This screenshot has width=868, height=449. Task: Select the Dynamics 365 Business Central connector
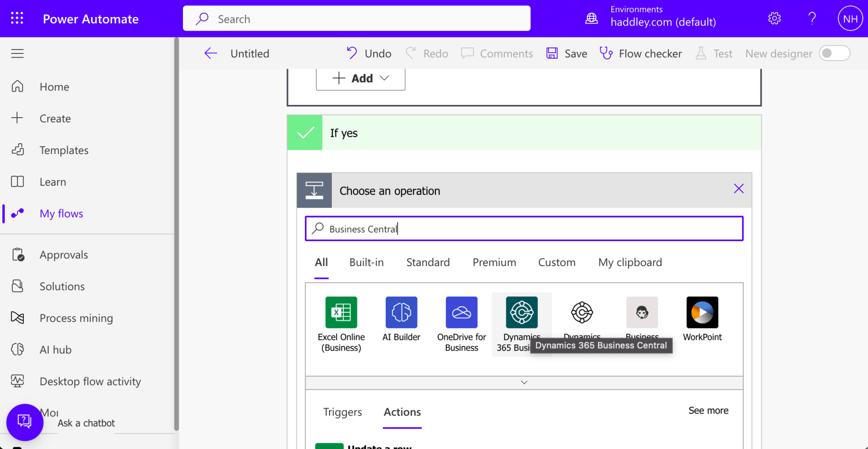pyautogui.click(x=521, y=312)
